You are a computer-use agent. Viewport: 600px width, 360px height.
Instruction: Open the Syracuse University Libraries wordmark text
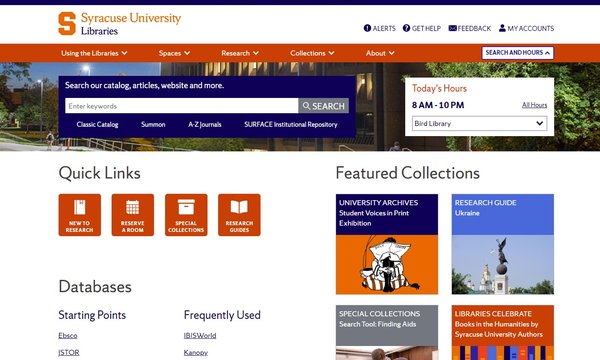pyautogui.click(x=131, y=23)
